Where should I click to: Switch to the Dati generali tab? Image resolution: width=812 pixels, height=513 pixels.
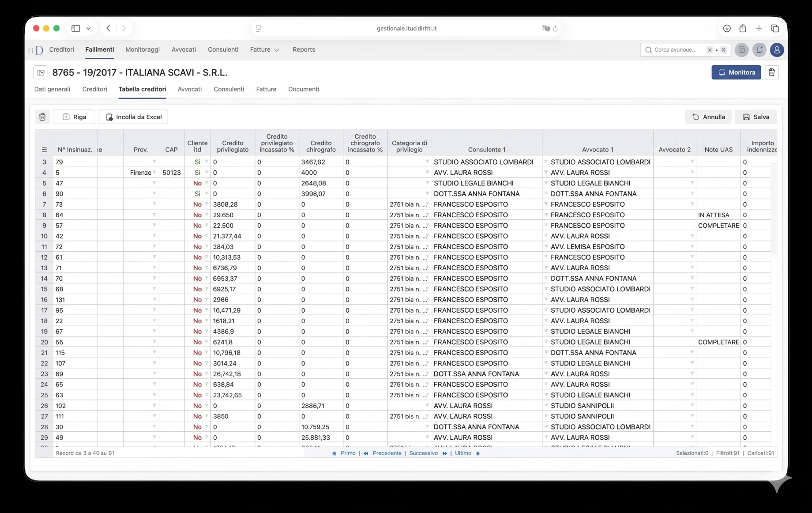[x=52, y=89]
